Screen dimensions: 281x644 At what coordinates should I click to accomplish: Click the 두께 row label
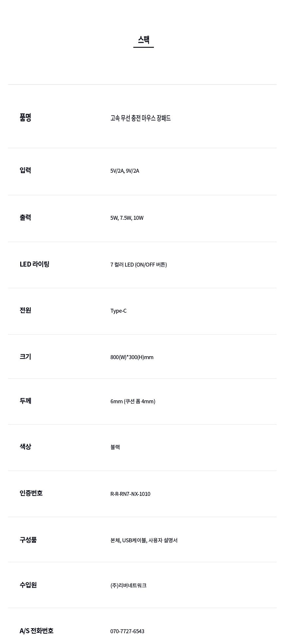tap(25, 401)
